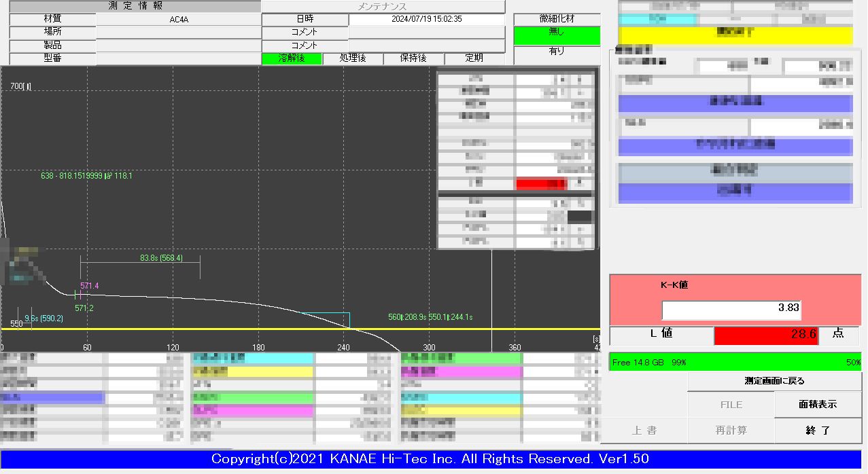Click the 9.6s (590.2) label

point(44,318)
